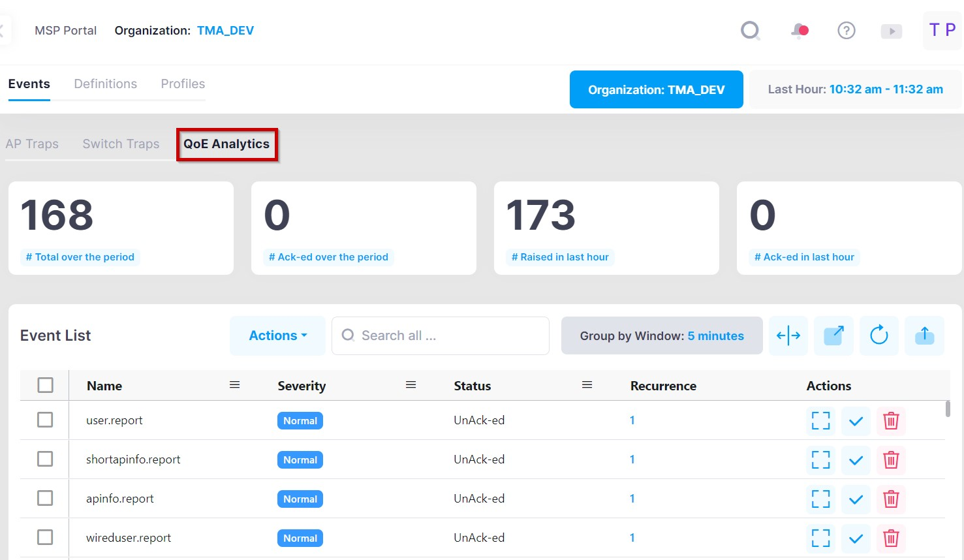Open the video tutorial play icon
This screenshot has width=964, height=560.
(x=891, y=31)
